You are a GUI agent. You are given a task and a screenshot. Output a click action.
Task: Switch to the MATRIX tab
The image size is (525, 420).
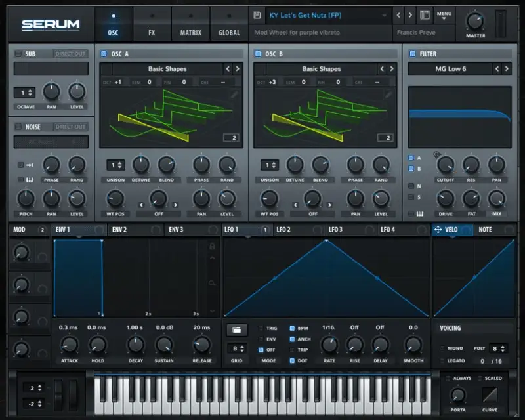pyautogui.click(x=190, y=32)
